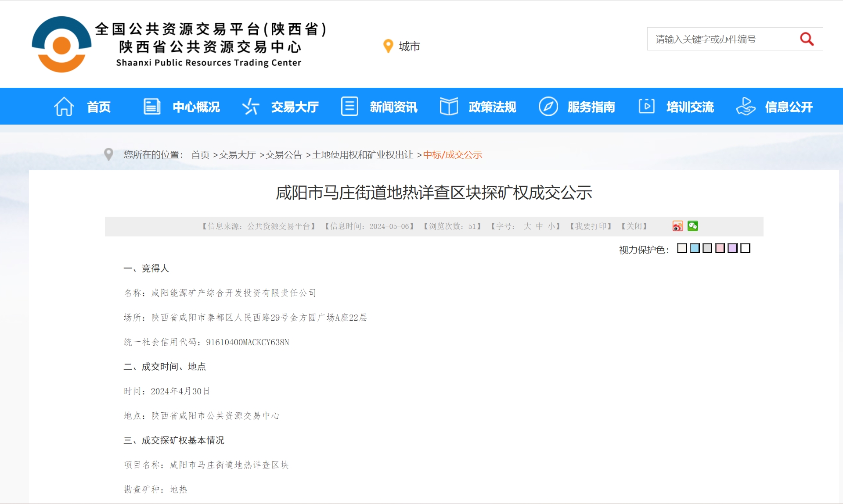843x504 pixels.
Task: Select small font size 小
Action: click(x=551, y=226)
